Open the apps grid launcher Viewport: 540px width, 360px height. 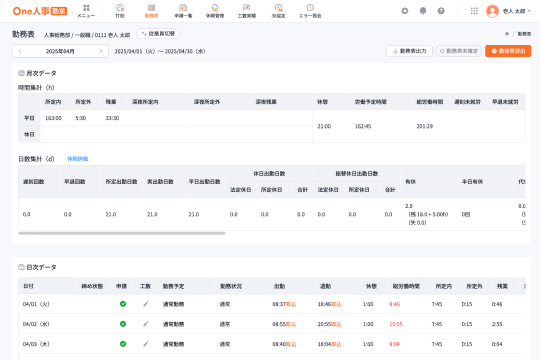pos(474,11)
